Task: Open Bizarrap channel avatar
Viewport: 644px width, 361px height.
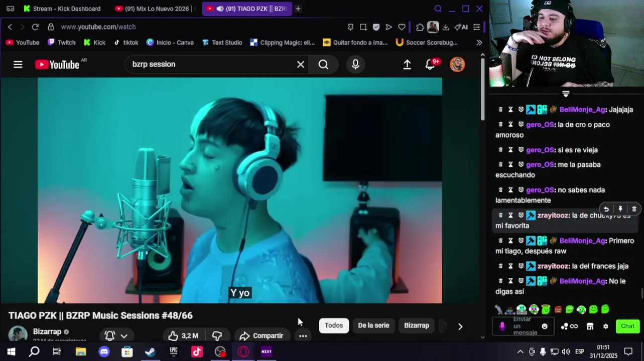Action: [x=18, y=334]
